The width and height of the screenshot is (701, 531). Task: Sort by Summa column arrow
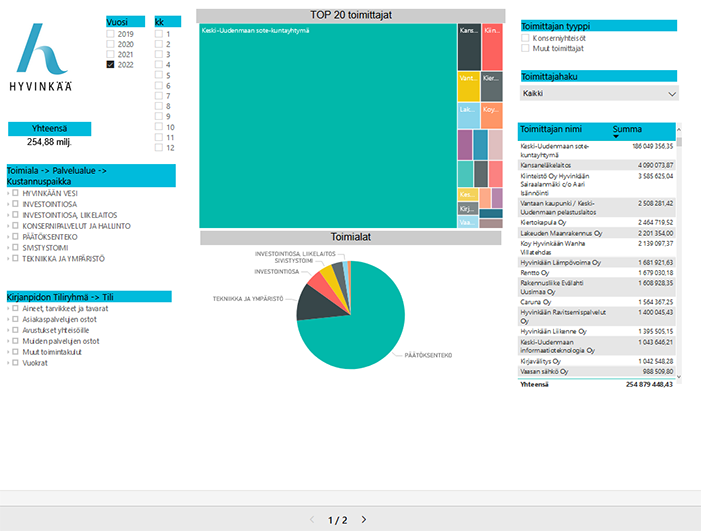[616, 136]
